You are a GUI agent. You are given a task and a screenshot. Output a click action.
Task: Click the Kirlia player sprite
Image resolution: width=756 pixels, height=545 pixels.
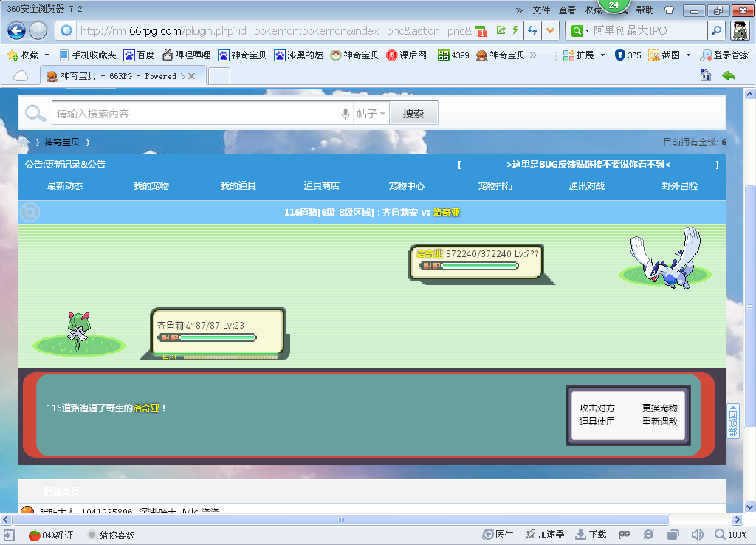click(78, 331)
